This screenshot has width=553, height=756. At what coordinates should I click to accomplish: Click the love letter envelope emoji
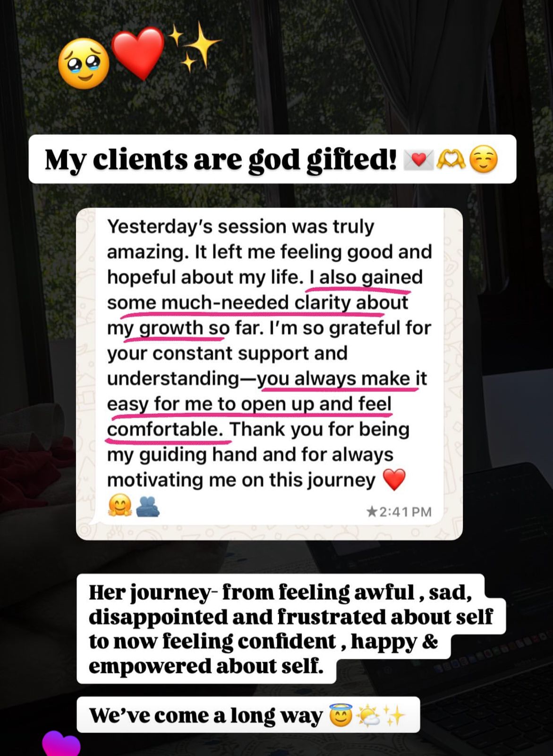click(x=418, y=160)
